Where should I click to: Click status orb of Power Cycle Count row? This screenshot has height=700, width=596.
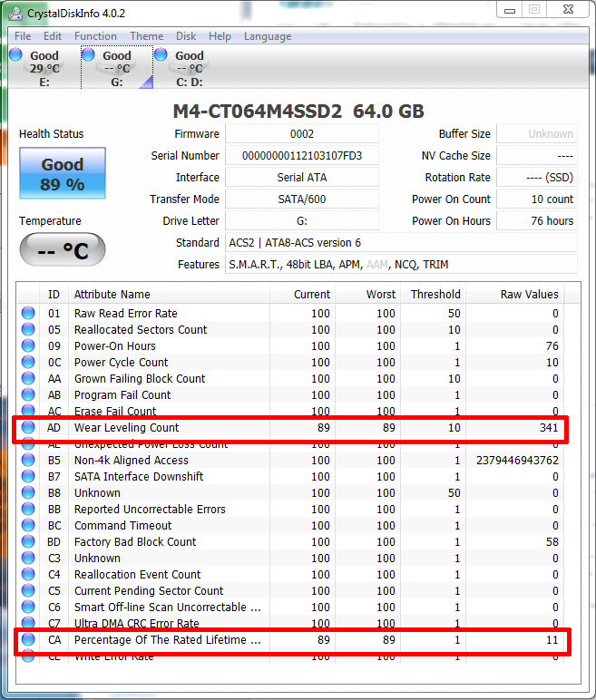[x=28, y=362]
